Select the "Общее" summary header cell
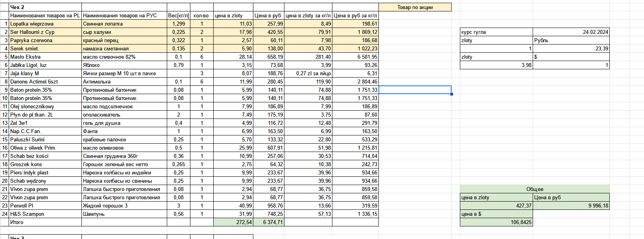 click(534, 189)
